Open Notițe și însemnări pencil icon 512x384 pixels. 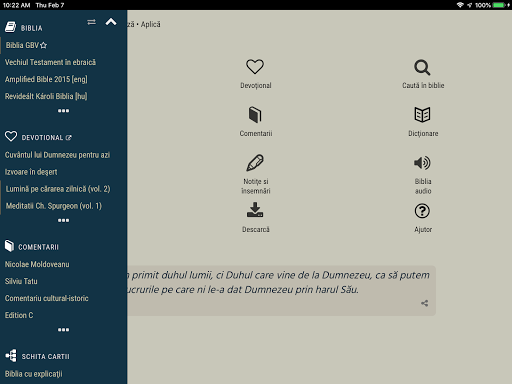point(255,163)
